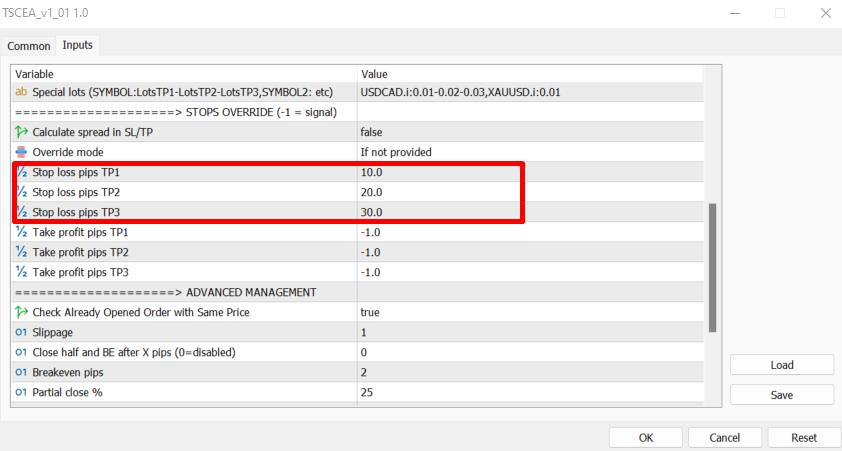Click the string icon beside Special lots
Image resolution: width=842 pixels, height=451 pixels.
point(21,92)
